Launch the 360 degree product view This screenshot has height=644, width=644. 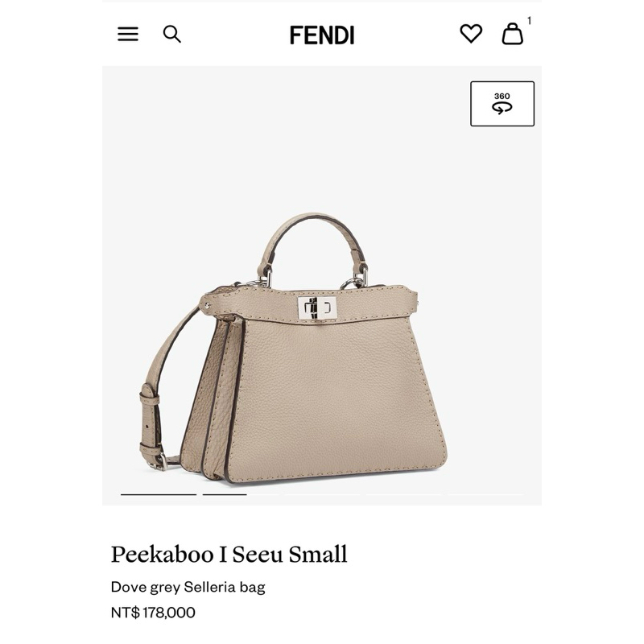pos(502,104)
